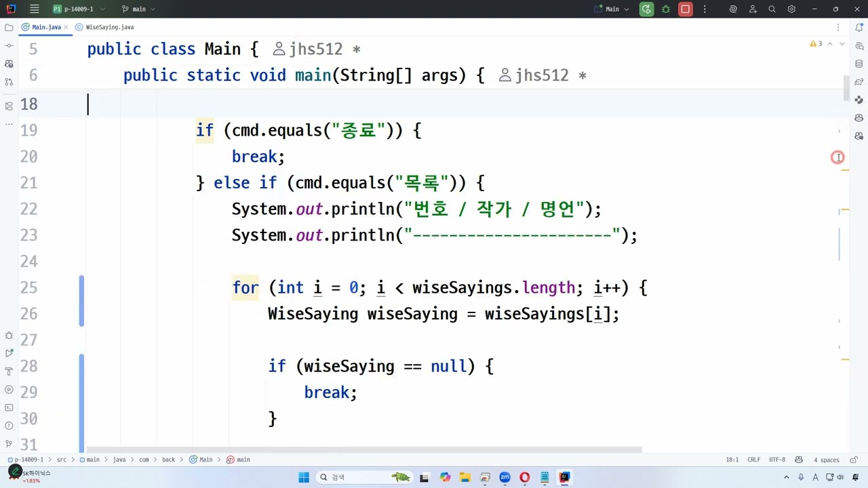Switch to the WiseSaying.java tab

(109, 27)
